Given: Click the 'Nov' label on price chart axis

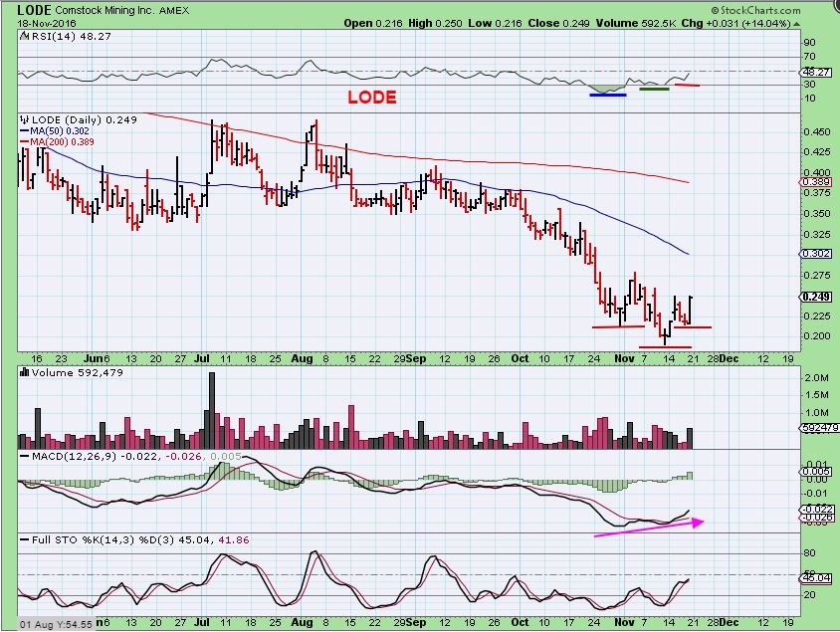Looking at the screenshot, I should tap(625, 358).
